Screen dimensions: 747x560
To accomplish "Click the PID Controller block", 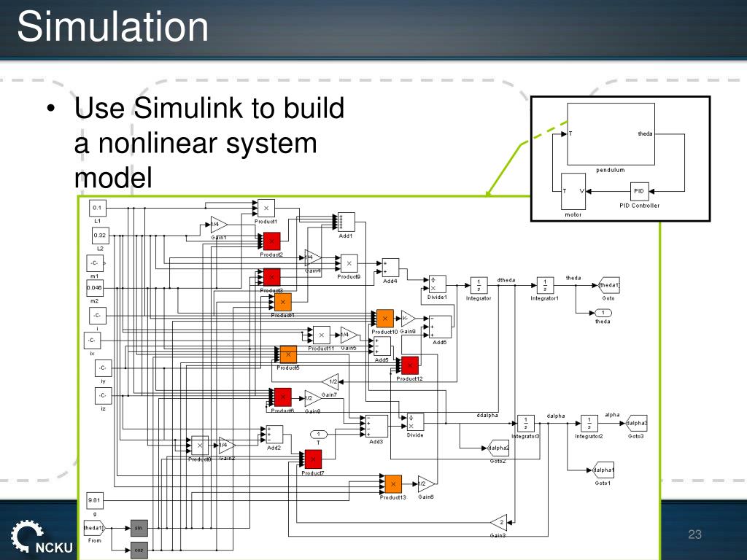I will (639, 192).
